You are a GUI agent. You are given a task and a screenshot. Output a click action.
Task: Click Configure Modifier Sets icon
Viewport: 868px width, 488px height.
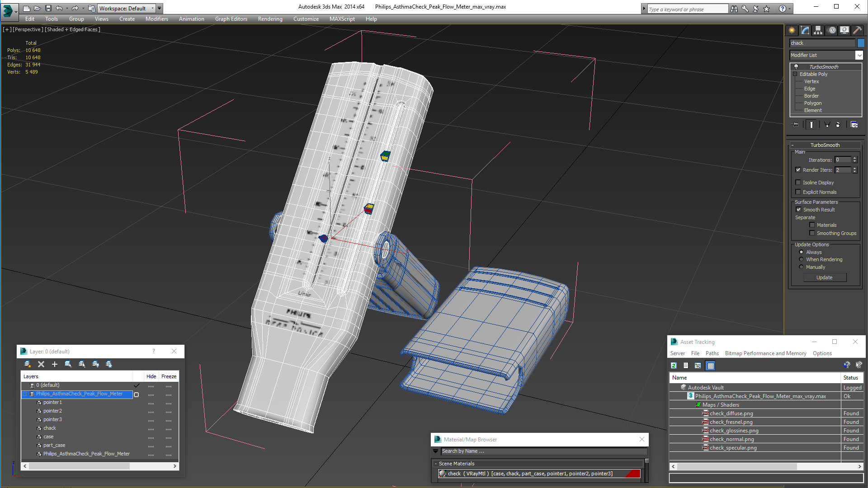tap(854, 125)
